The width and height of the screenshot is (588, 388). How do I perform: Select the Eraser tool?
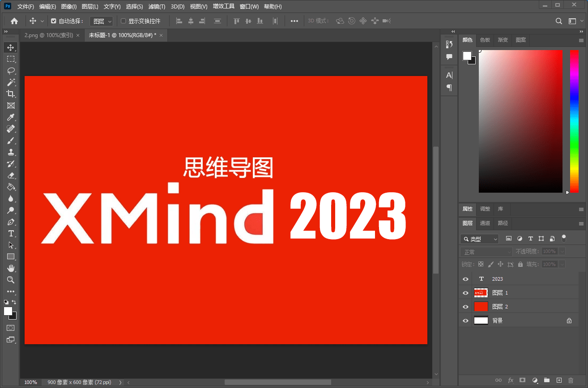pyautogui.click(x=11, y=175)
